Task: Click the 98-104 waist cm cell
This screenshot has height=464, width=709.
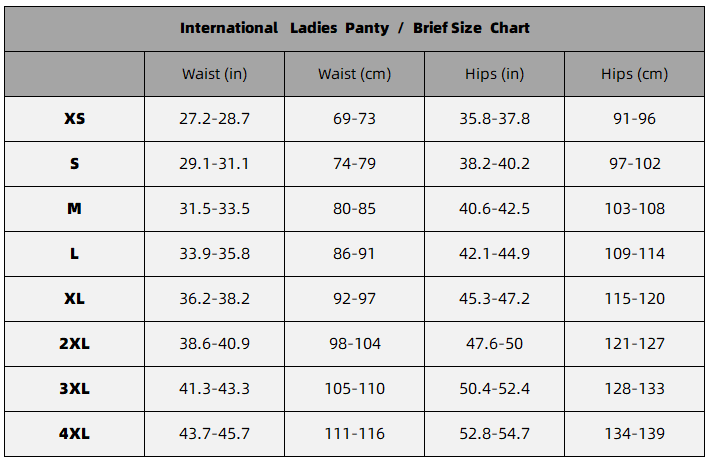Action: coord(354,343)
